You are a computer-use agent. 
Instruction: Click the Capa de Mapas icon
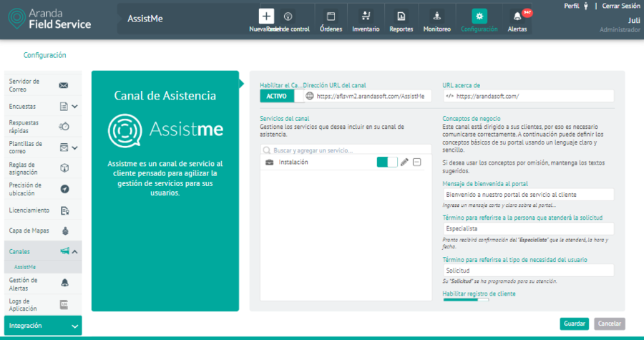pos(65,230)
